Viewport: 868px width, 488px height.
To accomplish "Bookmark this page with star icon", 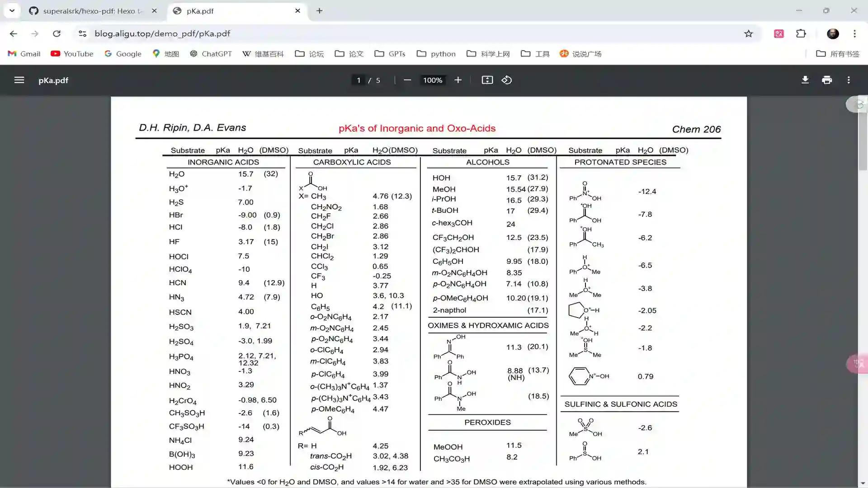I will click(x=749, y=33).
